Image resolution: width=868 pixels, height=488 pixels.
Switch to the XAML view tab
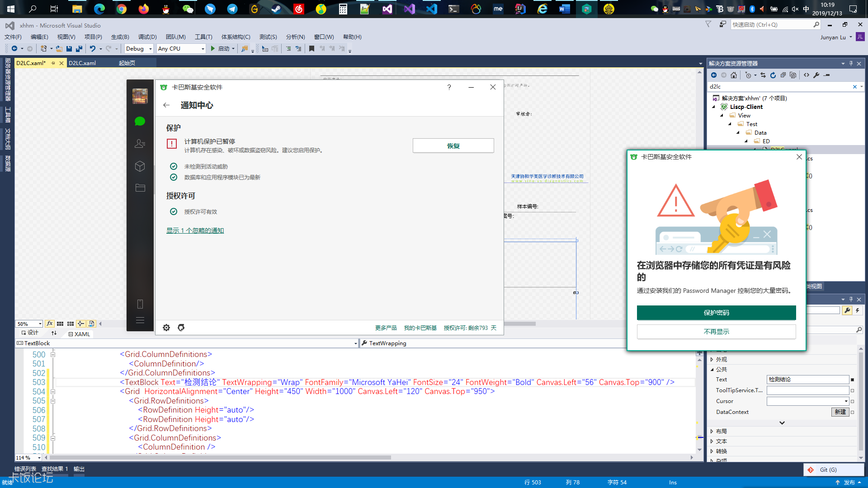tap(79, 334)
